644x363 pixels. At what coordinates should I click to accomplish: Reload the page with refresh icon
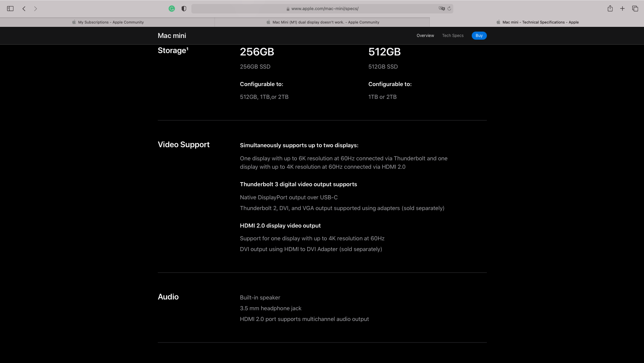pos(449,8)
